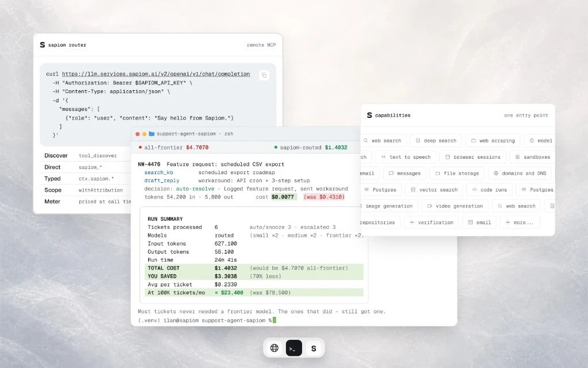Minimize terminal with yellow dot

tap(144, 134)
